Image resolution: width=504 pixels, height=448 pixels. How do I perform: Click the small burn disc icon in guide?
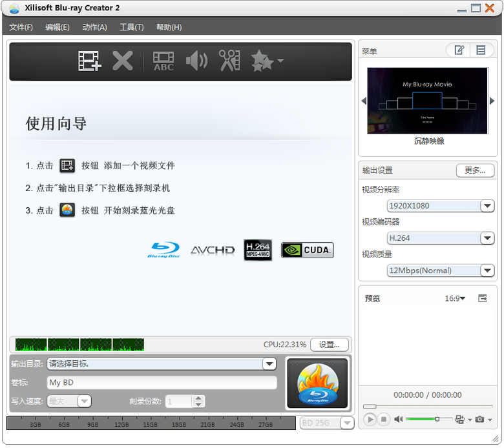coord(67,210)
